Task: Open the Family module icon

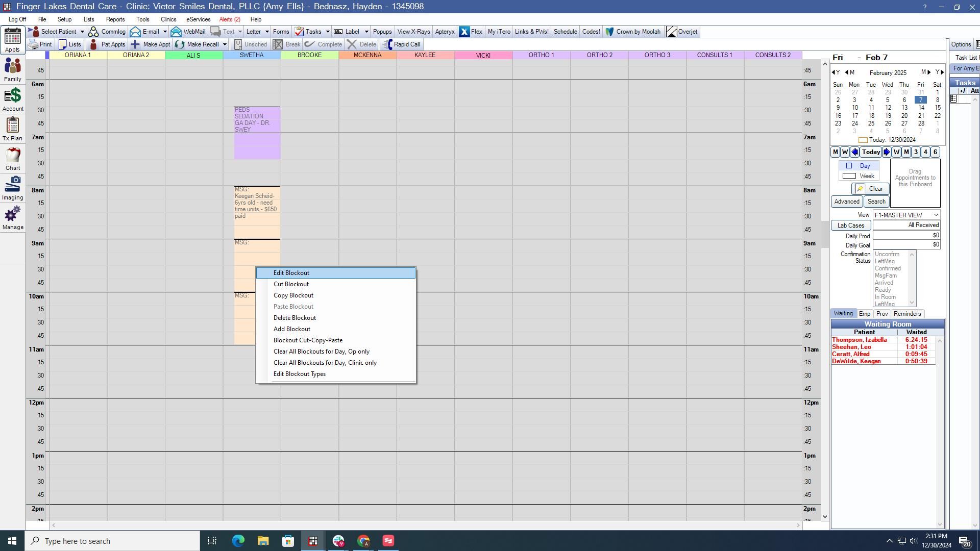Action: 12,66
